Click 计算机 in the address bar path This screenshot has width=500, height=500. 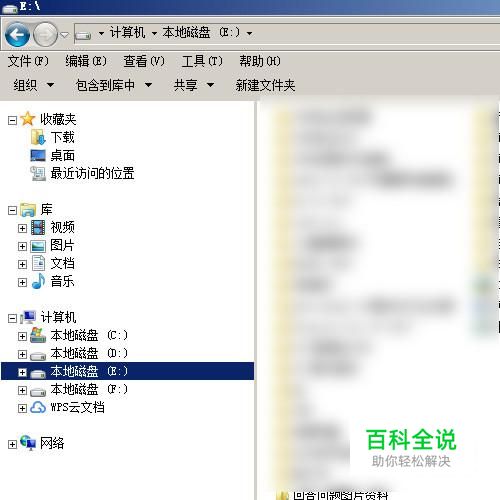tap(127, 33)
